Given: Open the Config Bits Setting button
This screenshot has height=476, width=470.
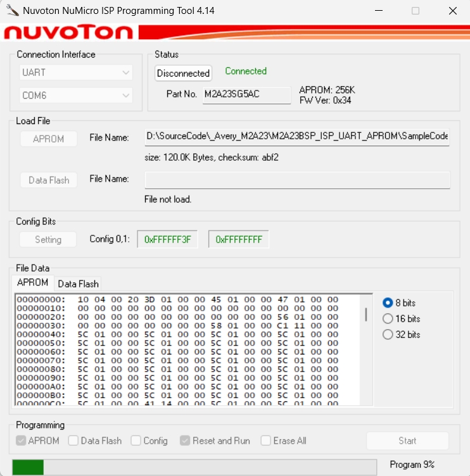Looking at the screenshot, I should click(x=48, y=239).
